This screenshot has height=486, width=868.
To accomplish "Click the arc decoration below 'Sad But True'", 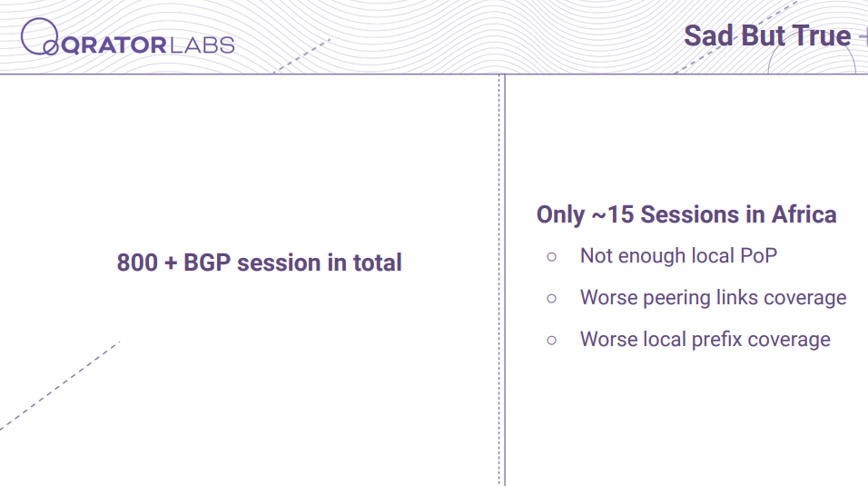I will click(x=812, y=57).
